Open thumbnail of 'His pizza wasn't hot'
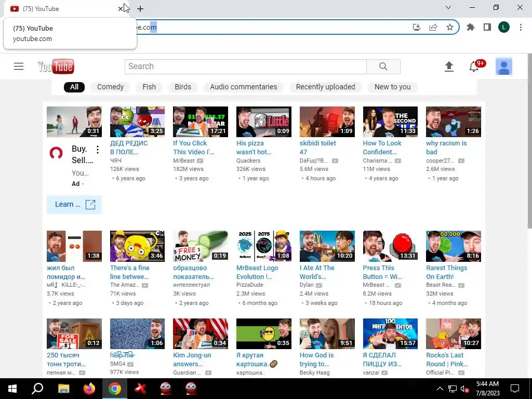This screenshot has width=532, height=399. [264, 122]
